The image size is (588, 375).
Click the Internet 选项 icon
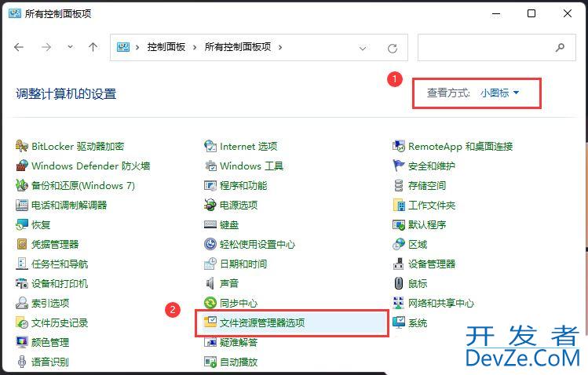210,146
